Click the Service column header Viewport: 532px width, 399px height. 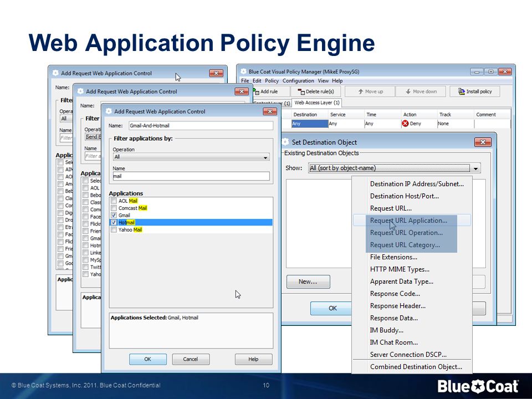(x=346, y=115)
